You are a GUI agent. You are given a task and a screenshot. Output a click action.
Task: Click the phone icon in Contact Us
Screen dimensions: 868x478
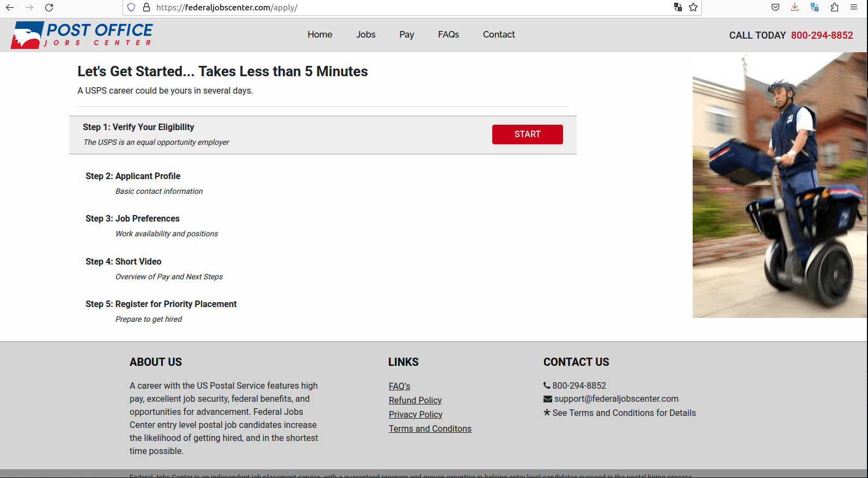(547, 385)
